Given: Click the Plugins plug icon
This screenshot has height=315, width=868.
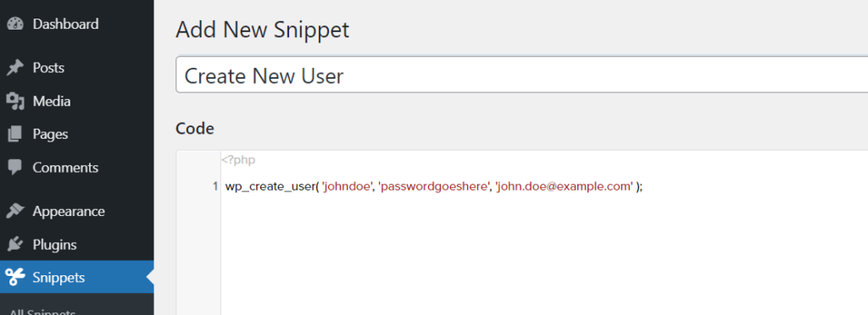Looking at the screenshot, I should [15, 244].
